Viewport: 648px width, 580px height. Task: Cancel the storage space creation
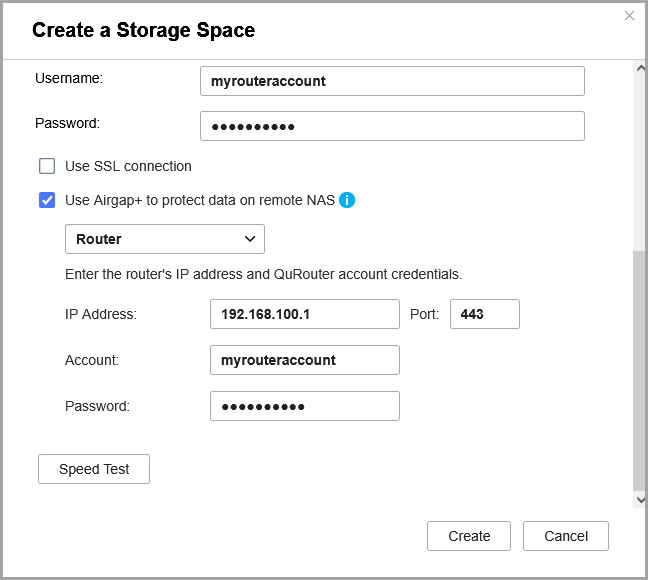click(565, 536)
